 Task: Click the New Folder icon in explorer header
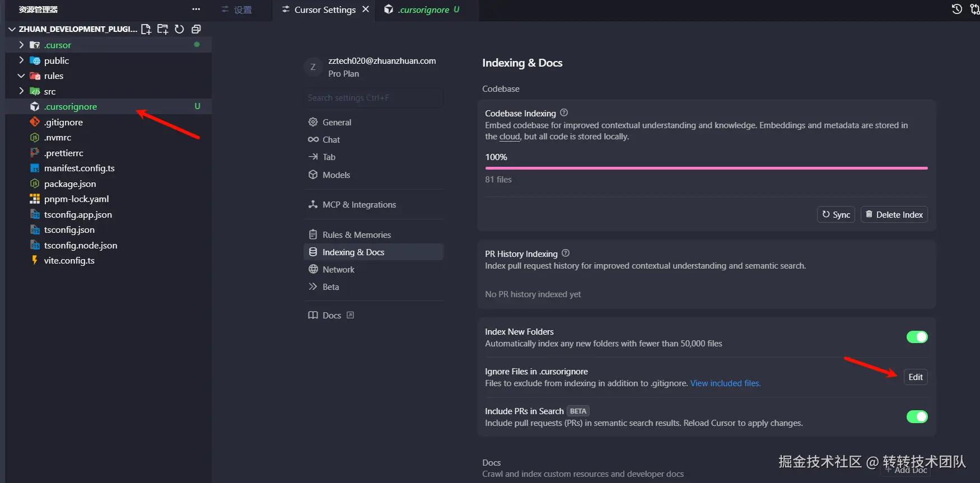[x=163, y=29]
